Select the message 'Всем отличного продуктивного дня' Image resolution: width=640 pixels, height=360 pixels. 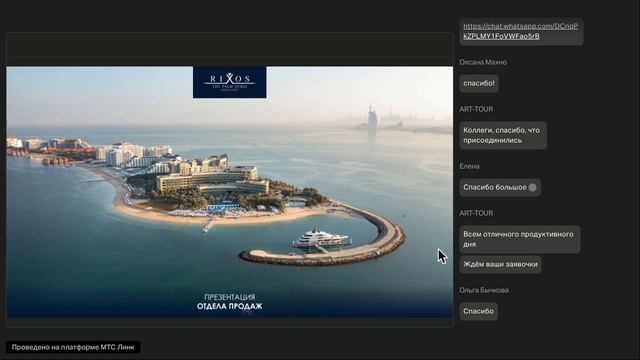[520, 239]
